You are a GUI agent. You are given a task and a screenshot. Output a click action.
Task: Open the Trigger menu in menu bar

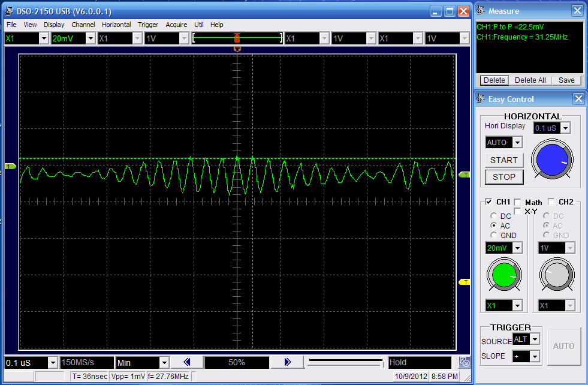[x=148, y=25]
